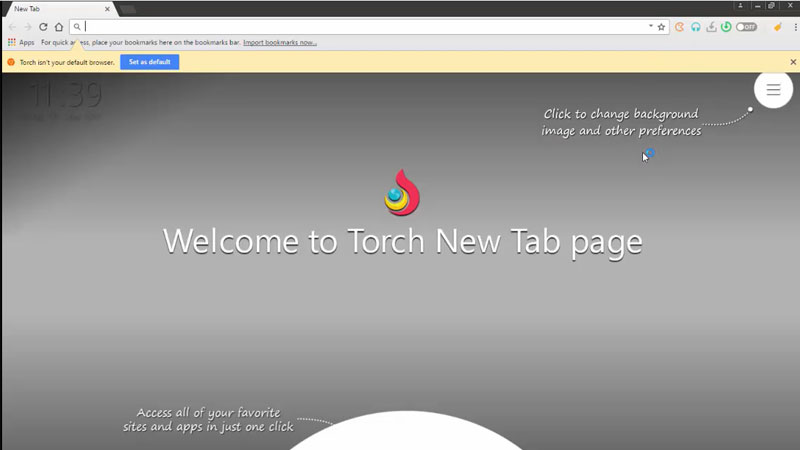The height and width of the screenshot is (450, 800).
Task: Open Torch Games orange icon
Action: 680,27
